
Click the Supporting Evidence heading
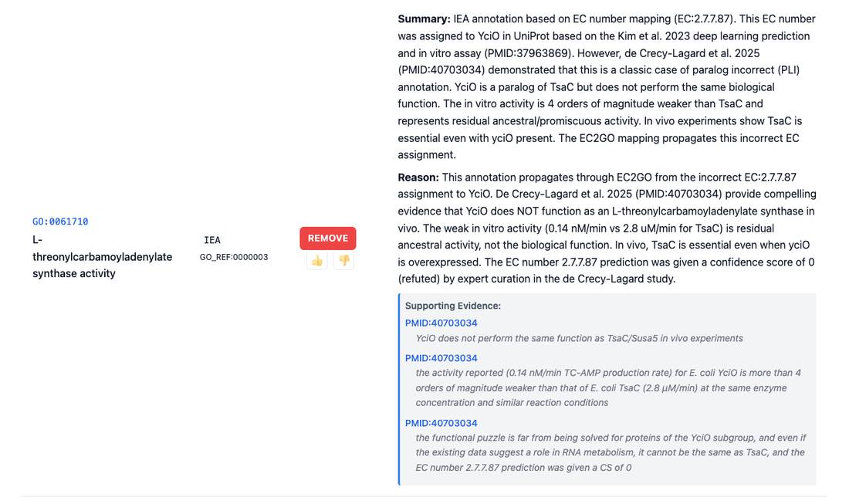pyautogui.click(x=452, y=306)
